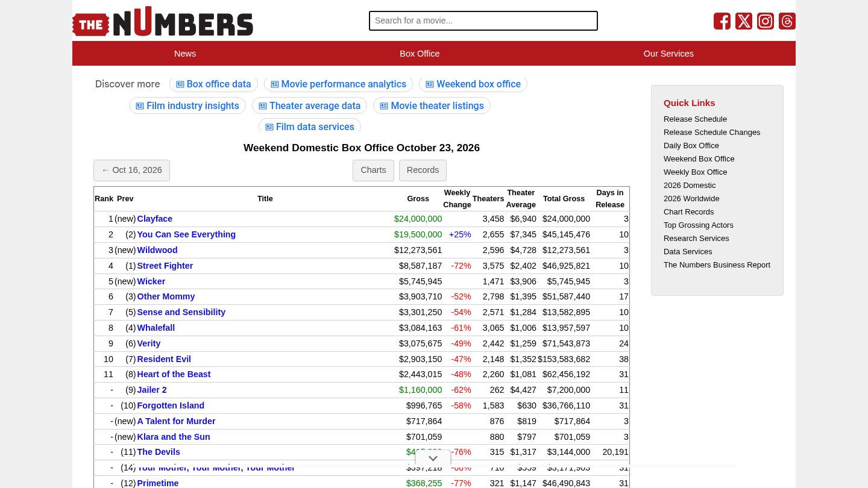Click the movie search field

coord(483,20)
